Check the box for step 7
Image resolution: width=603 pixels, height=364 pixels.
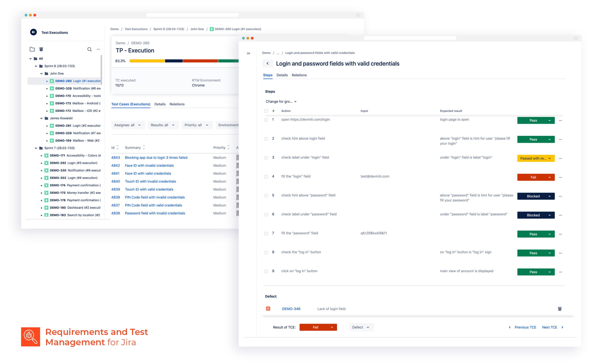(266, 234)
